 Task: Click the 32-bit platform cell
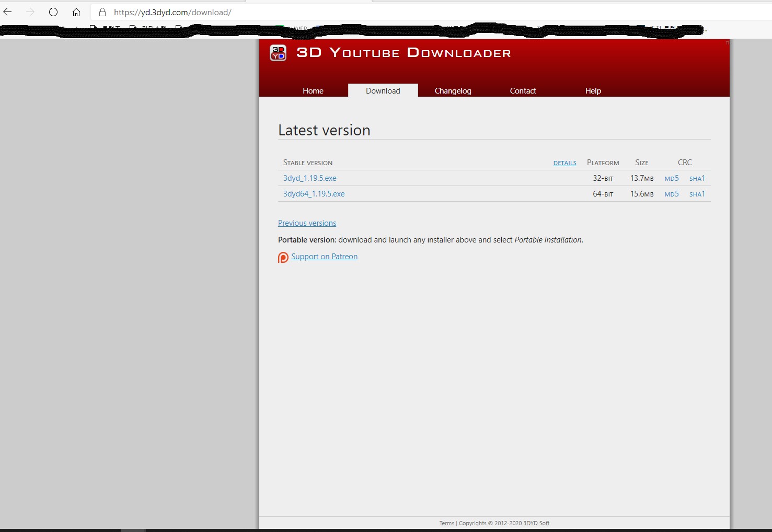(603, 178)
